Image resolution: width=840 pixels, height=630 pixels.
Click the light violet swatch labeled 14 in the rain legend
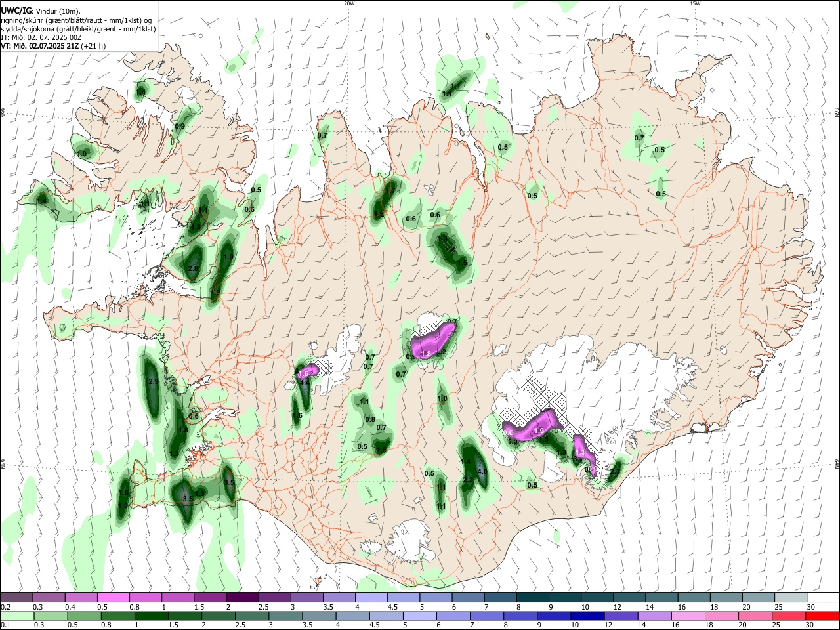(655, 616)
